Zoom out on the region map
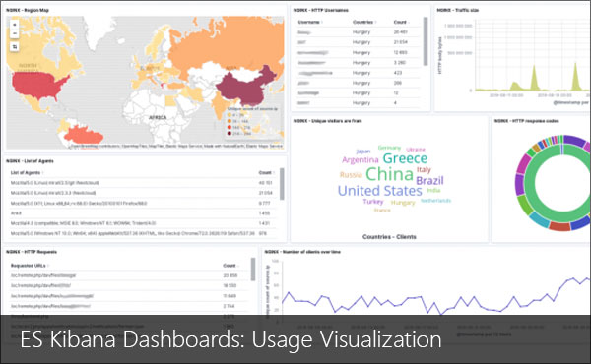This screenshot has height=364, width=591. point(15,33)
